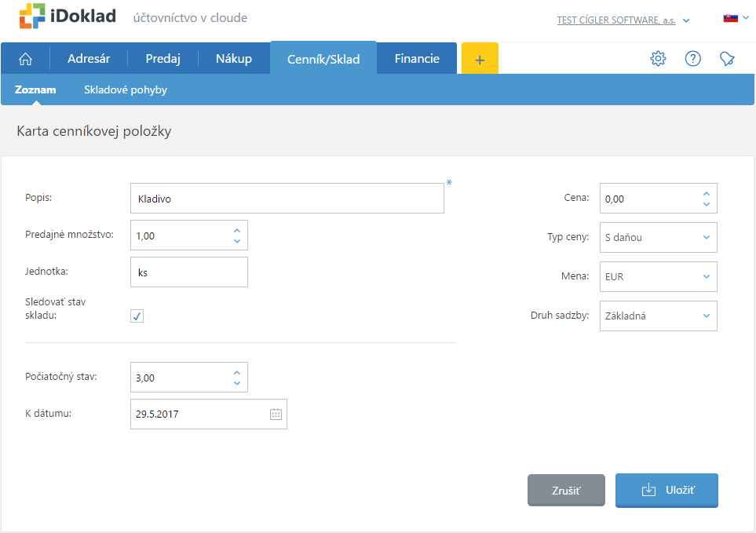Open Skladové pohyby subtab
Viewport: 756px width, 533px height.
(126, 90)
